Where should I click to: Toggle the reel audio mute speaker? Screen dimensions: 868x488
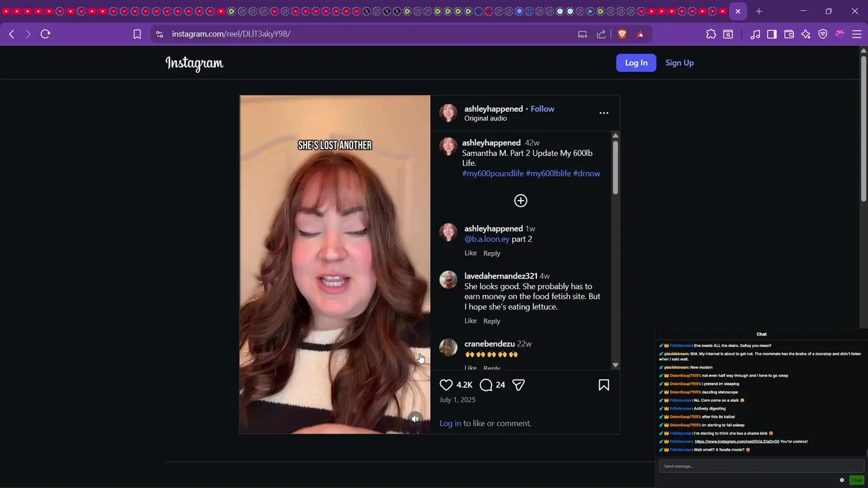[416, 419]
